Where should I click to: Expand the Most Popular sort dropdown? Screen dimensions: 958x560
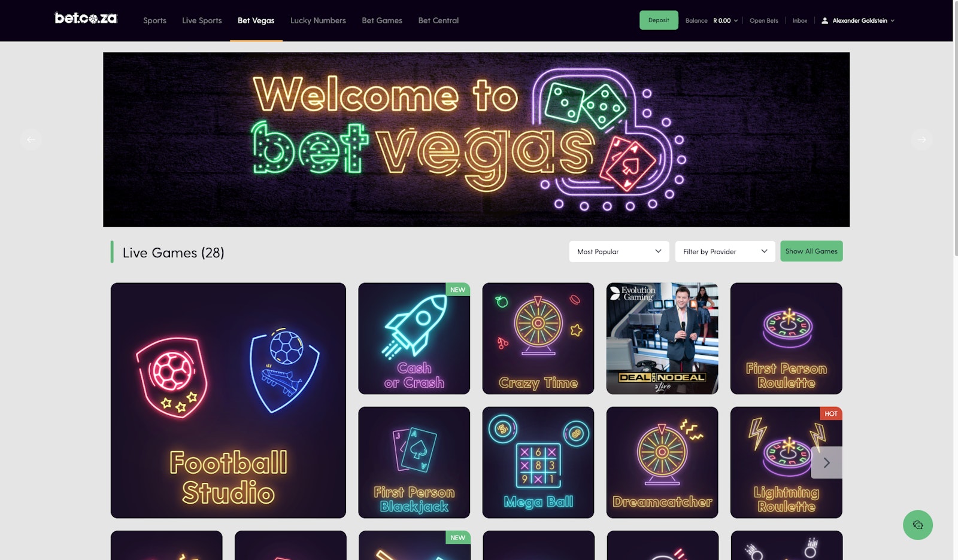click(619, 251)
